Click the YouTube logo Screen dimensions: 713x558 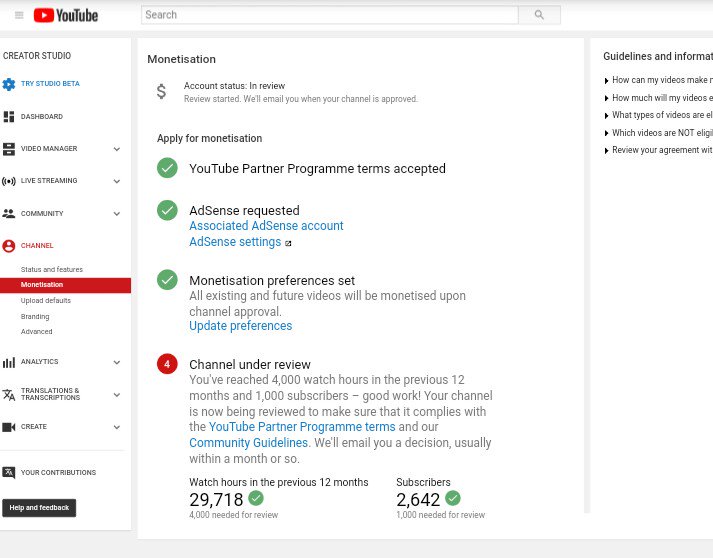click(66, 15)
